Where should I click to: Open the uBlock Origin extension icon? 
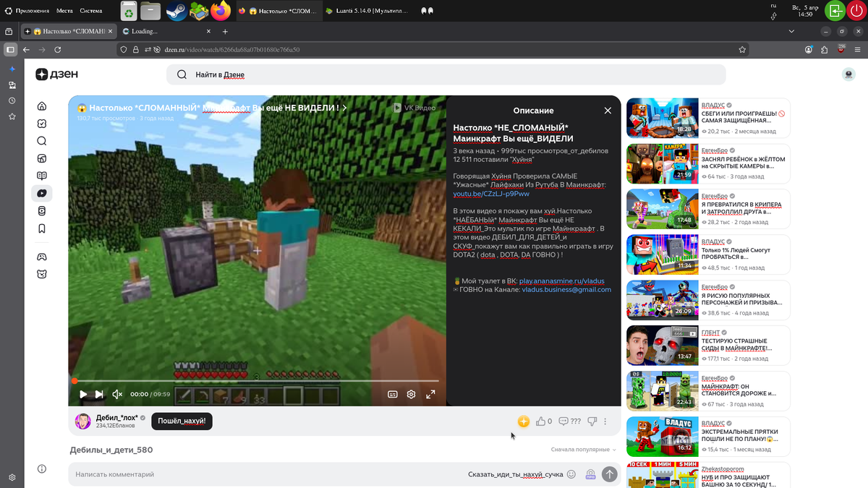tap(841, 49)
